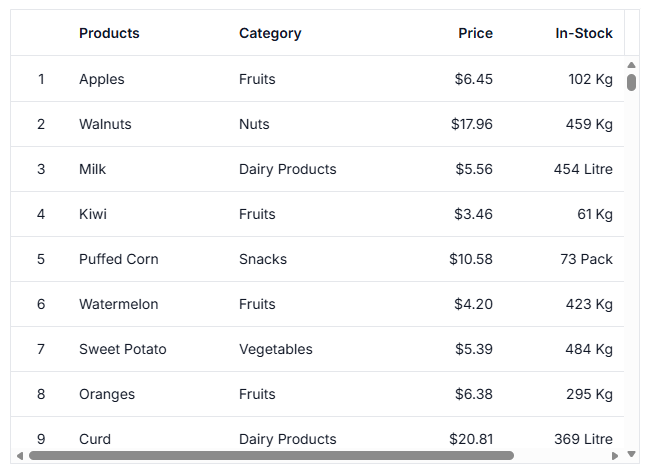Sort by the In-Stock column header
The height and width of the screenshot is (474, 650).
[x=584, y=33]
